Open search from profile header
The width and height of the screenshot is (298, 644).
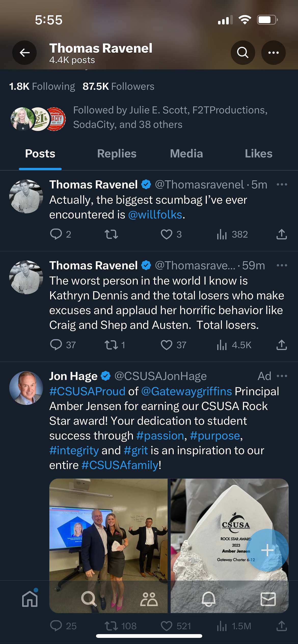pyautogui.click(x=242, y=53)
